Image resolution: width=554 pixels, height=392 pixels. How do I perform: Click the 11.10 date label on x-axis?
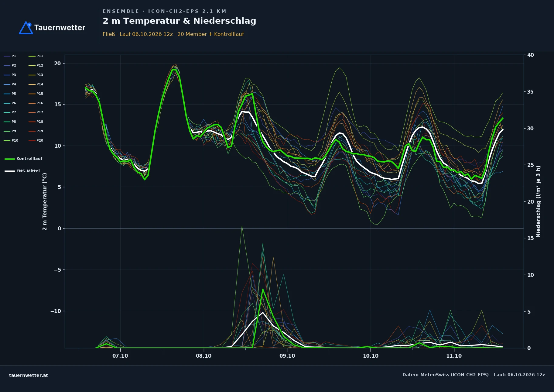pyautogui.click(x=454, y=356)
